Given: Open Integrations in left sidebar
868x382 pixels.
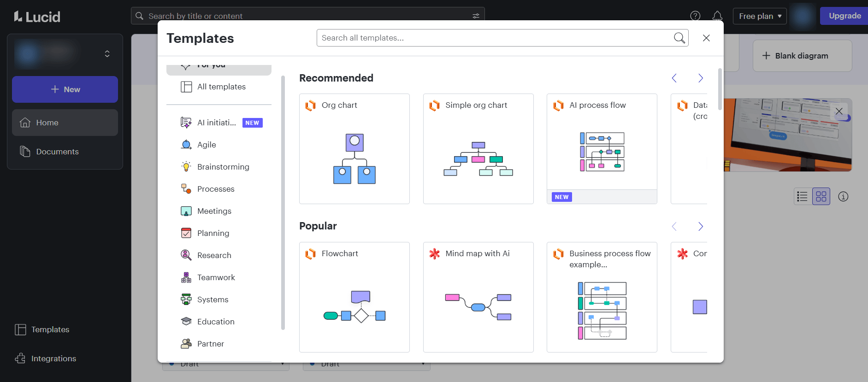Looking at the screenshot, I should (x=46, y=358).
